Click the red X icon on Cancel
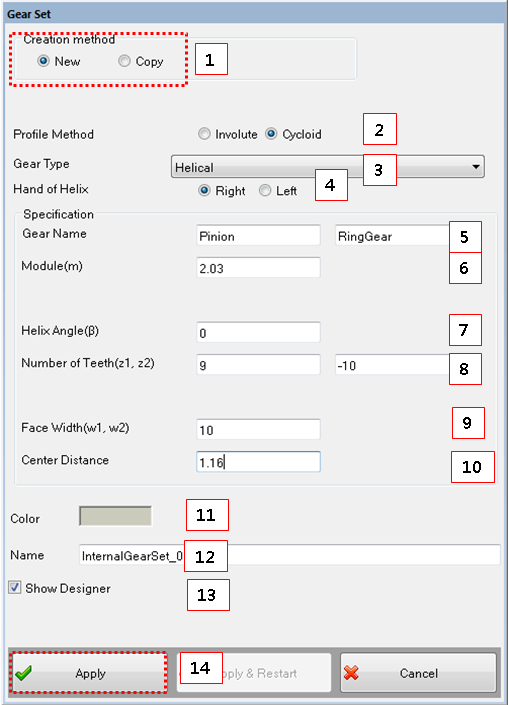Image resolution: width=508 pixels, height=705 pixels. 351,673
